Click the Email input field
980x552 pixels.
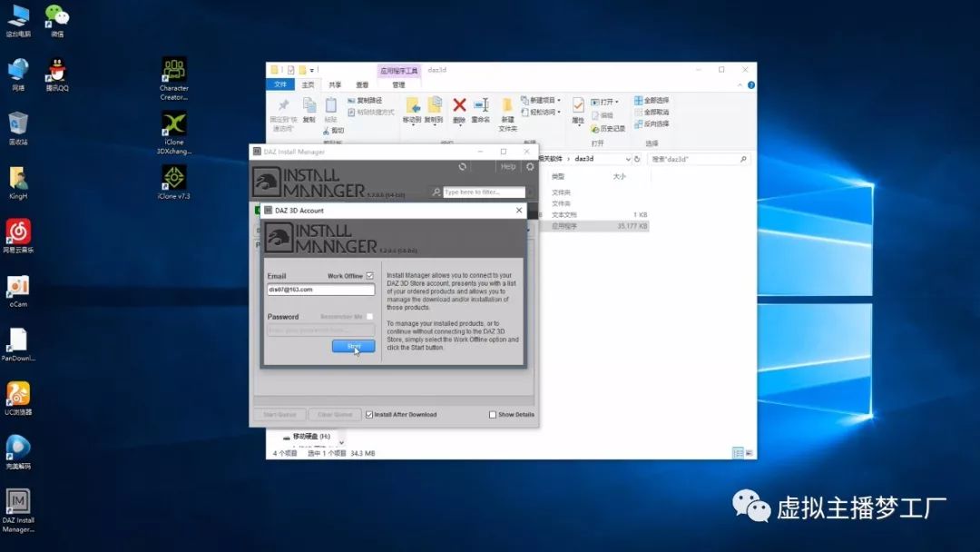[320, 290]
